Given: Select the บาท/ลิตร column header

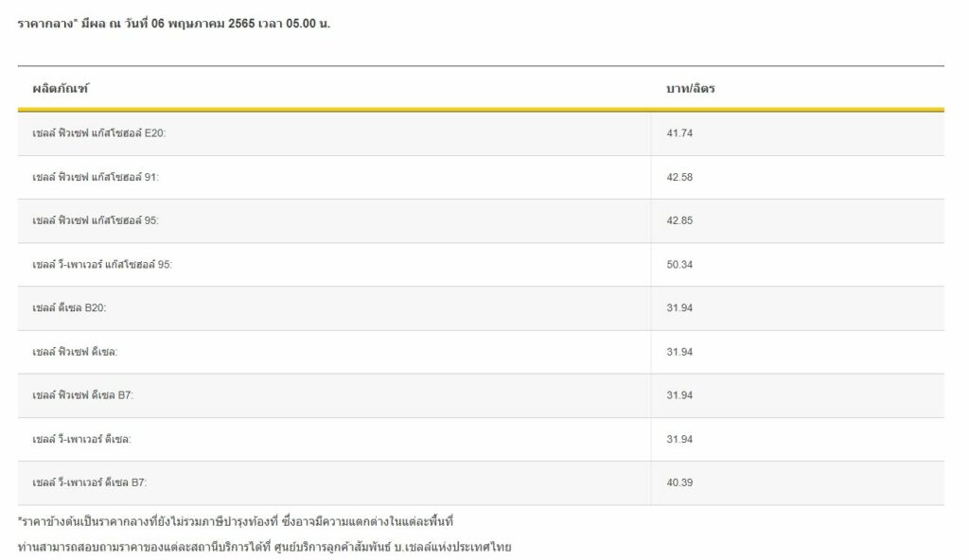Looking at the screenshot, I should click(x=690, y=88).
